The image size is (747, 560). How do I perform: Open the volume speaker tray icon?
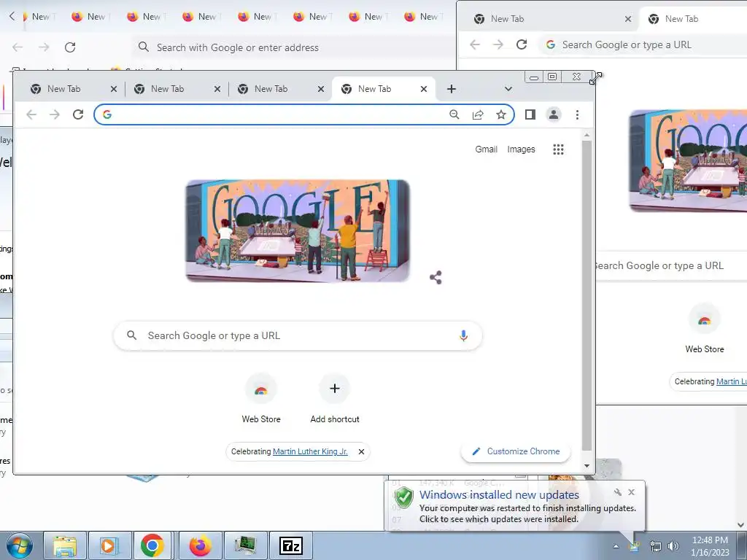(673, 546)
